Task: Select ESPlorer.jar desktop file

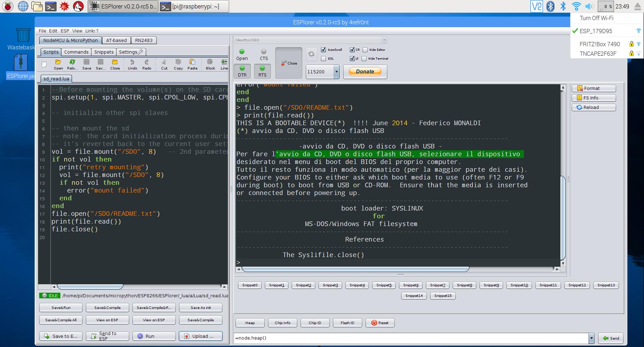Action: [x=21, y=67]
